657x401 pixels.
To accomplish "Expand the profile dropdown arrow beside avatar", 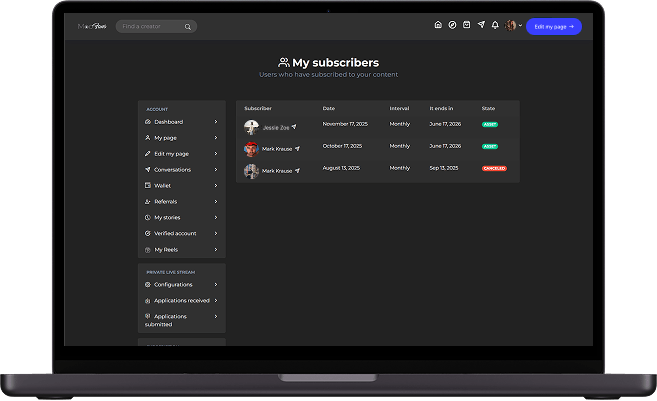I will click(520, 25).
